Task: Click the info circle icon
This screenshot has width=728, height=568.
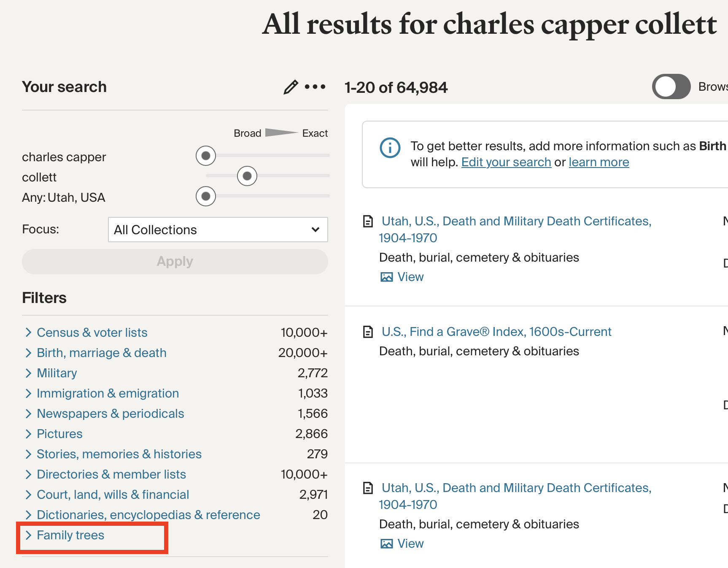Action: (390, 148)
